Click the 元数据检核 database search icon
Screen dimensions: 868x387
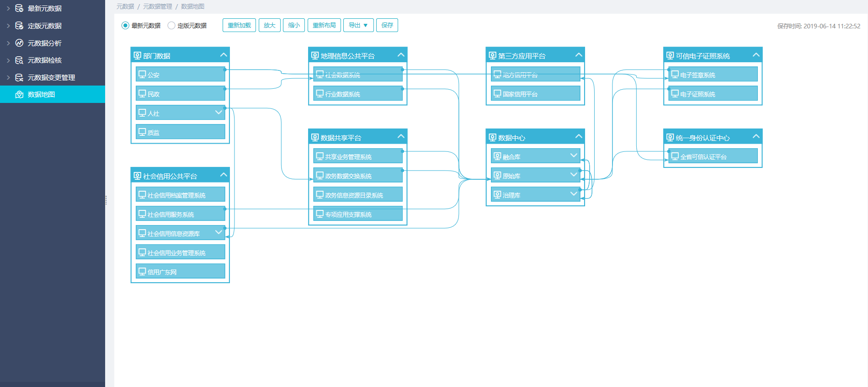click(19, 60)
